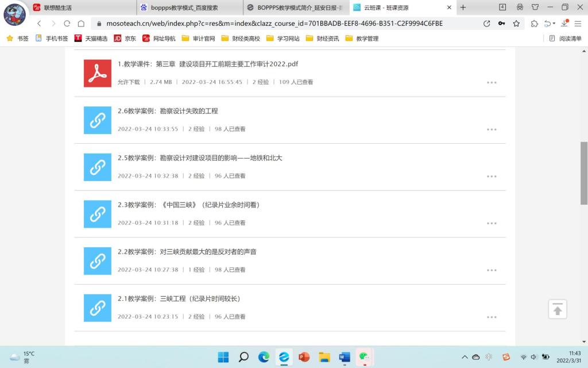Switch to the 联想酷生活 tab
Image resolution: width=588 pixels, height=368 pixels.
point(80,7)
